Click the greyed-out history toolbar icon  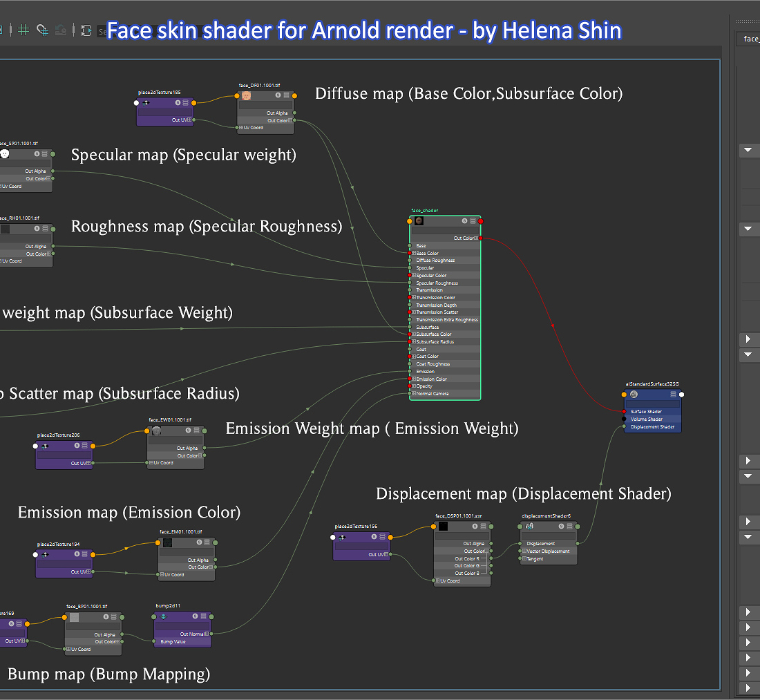[61, 30]
